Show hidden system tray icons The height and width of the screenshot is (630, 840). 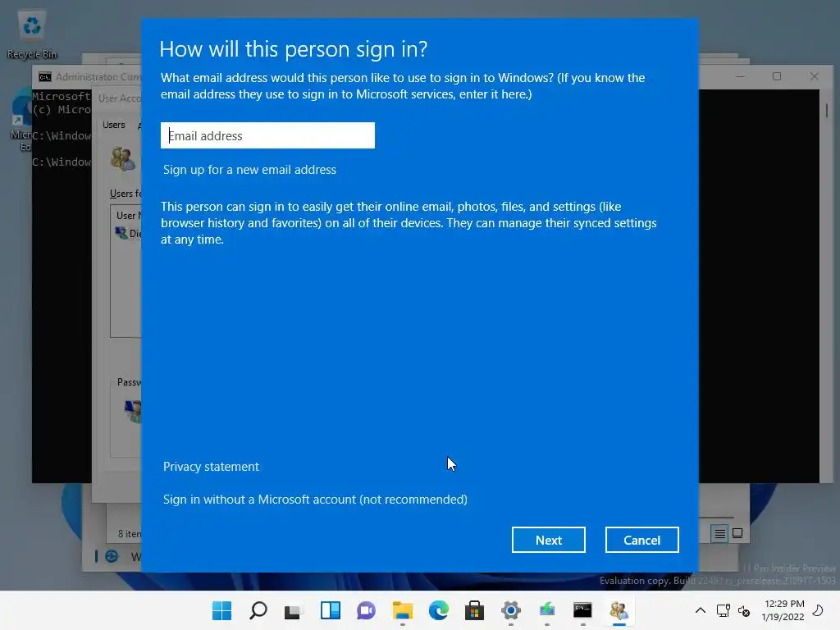(x=701, y=610)
